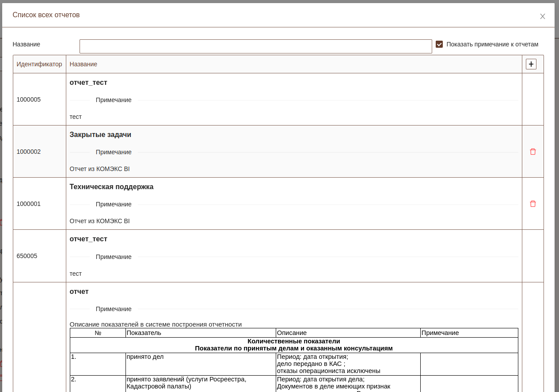Click identifier cell 1000001

pos(29,204)
